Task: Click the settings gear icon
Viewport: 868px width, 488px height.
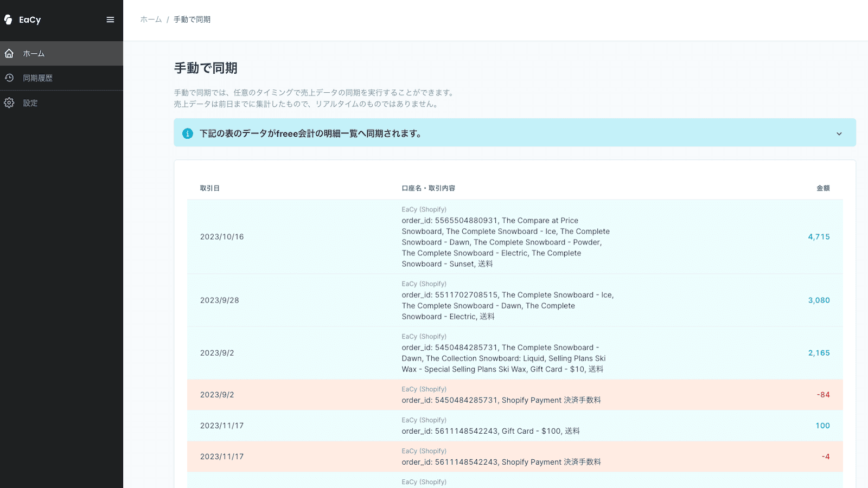Action: (x=9, y=103)
